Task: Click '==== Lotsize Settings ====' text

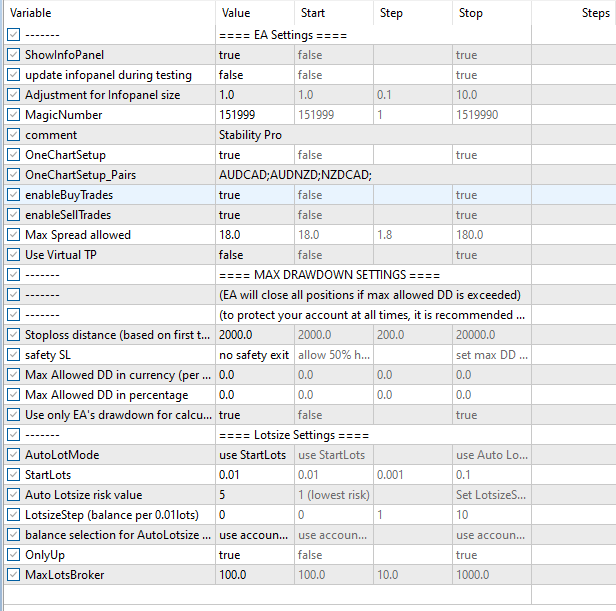Action: coord(294,435)
